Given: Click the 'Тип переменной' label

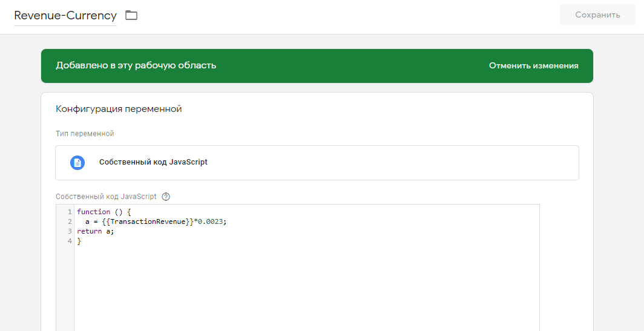Looking at the screenshot, I should (x=85, y=134).
